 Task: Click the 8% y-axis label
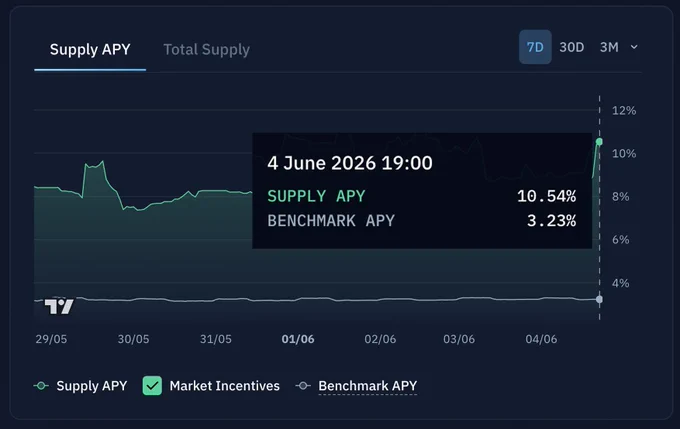pos(621,196)
